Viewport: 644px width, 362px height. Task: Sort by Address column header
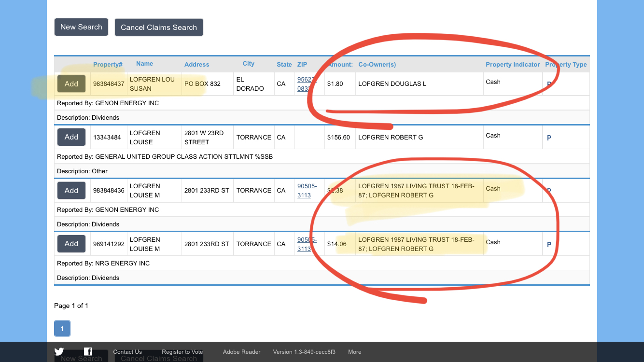tap(197, 65)
